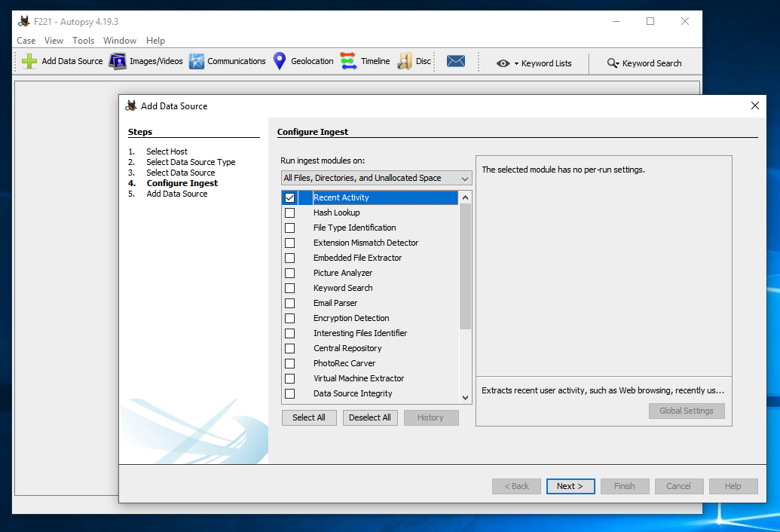Enable the Picture Analyzer checkbox
Screen dimensions: 780x532
coord(290,273)
